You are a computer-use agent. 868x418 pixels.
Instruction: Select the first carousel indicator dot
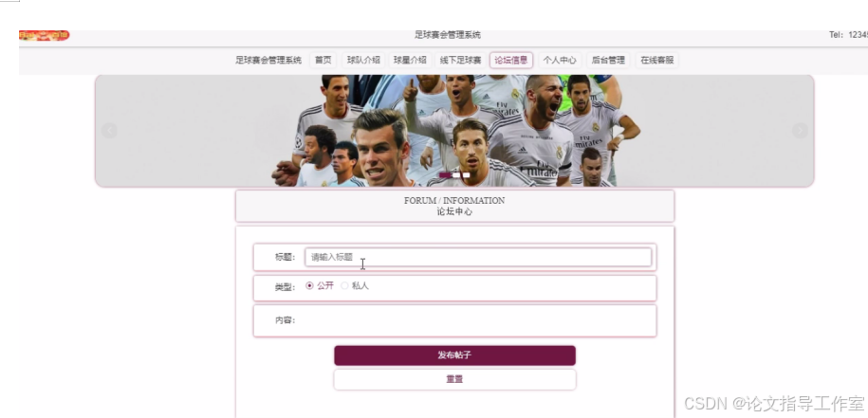445,174
